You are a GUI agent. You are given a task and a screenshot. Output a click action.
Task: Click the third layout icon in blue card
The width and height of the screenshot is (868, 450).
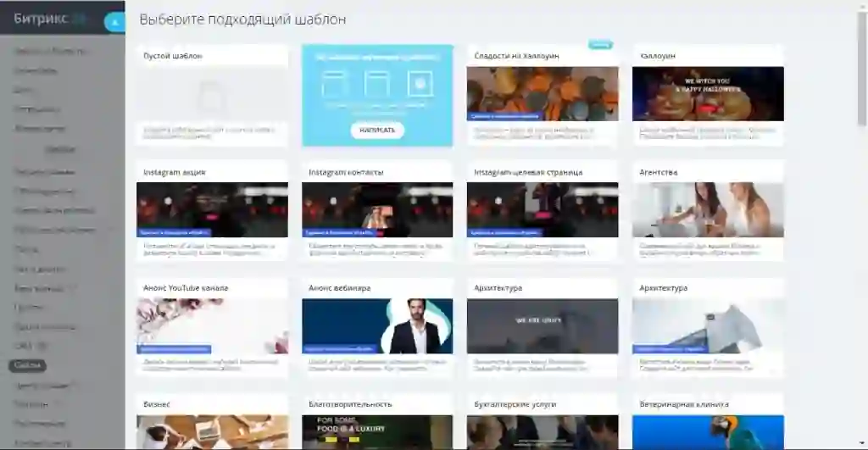coord(420,84)
